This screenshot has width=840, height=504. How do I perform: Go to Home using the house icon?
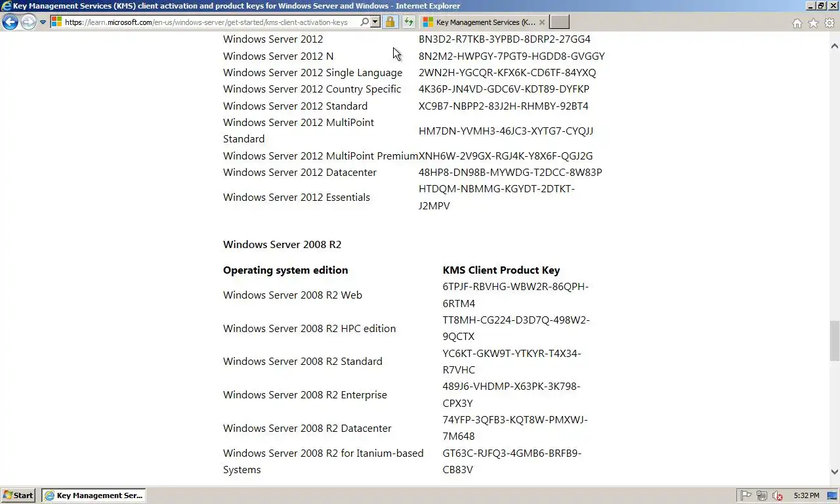[797, 23]
